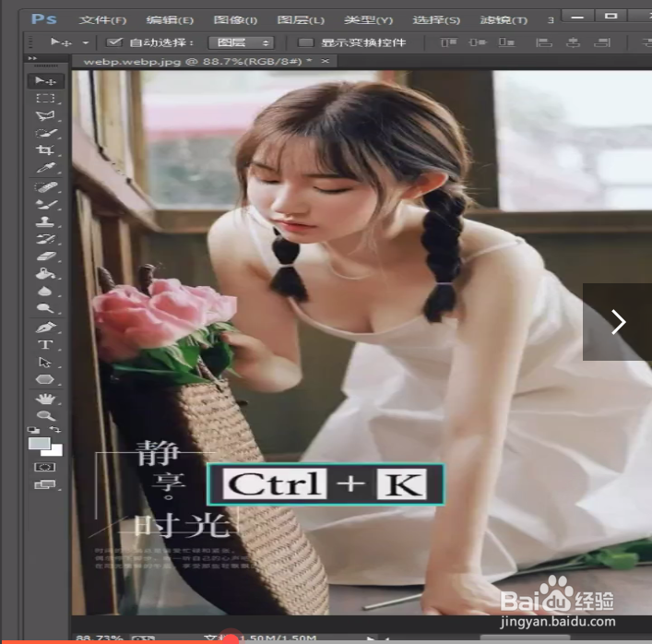Viewport: 652px width, 644px height.
Task: Select the Crop tool
Action: tap(45, 150)
